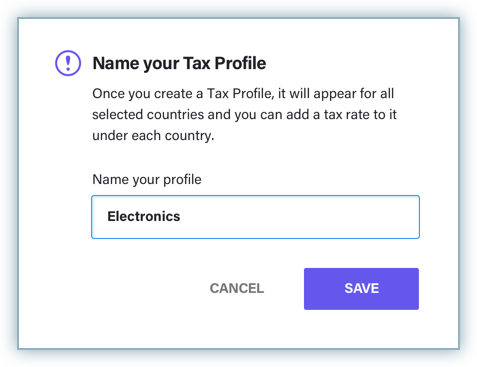Click the description line starting with Once
Viewport: 477px width, 367px height.
tap(243, 94)
